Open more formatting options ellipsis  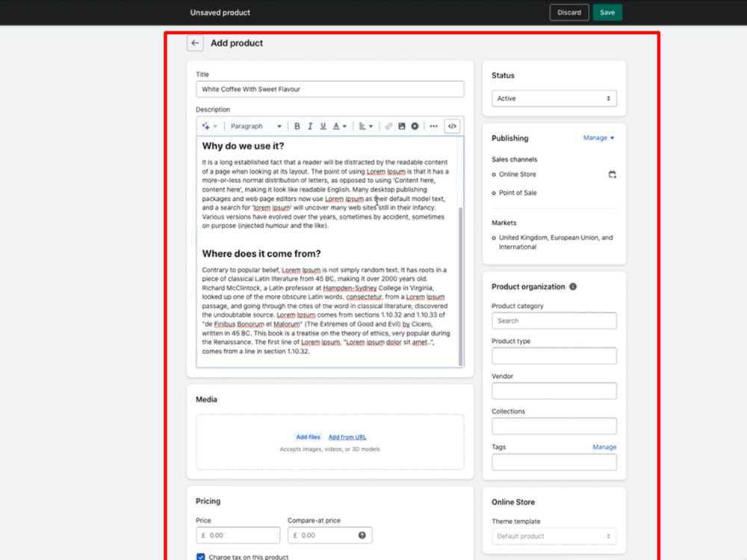[x=433, y=126]
